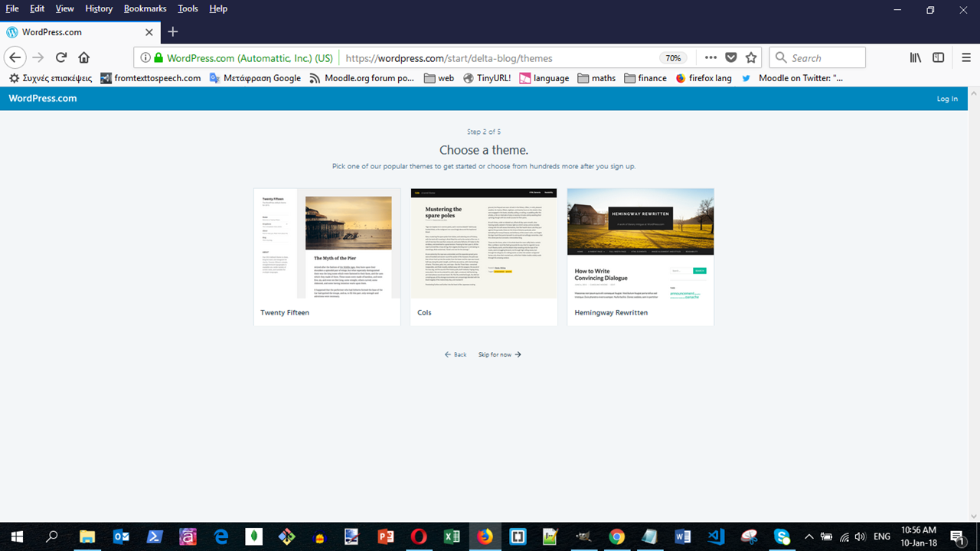This screenshot has height=551, width=980.
Task: Go to previous step via Back link
Action: tap(456, 354)
